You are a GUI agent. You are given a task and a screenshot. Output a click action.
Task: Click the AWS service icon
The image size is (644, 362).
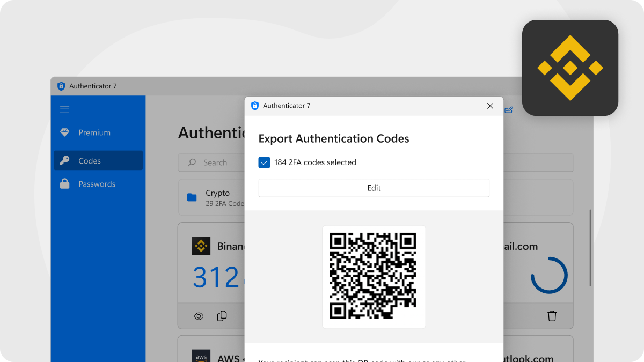(201, 356)
